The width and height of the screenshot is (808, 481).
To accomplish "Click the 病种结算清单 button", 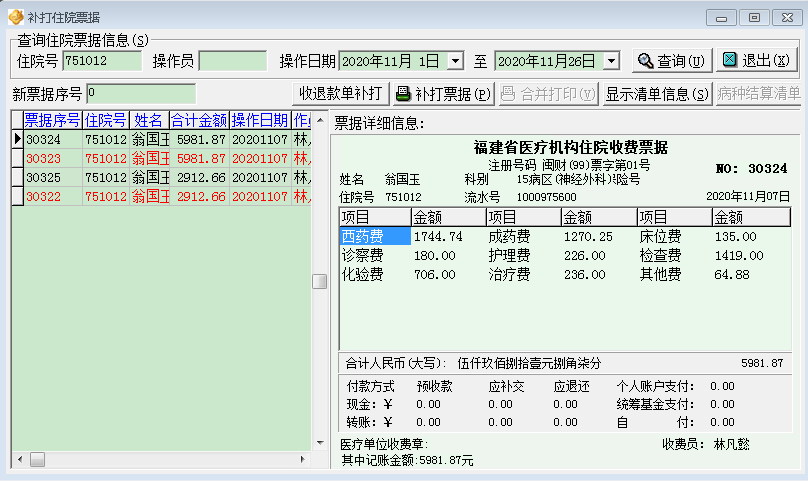I will click(758, 94).
